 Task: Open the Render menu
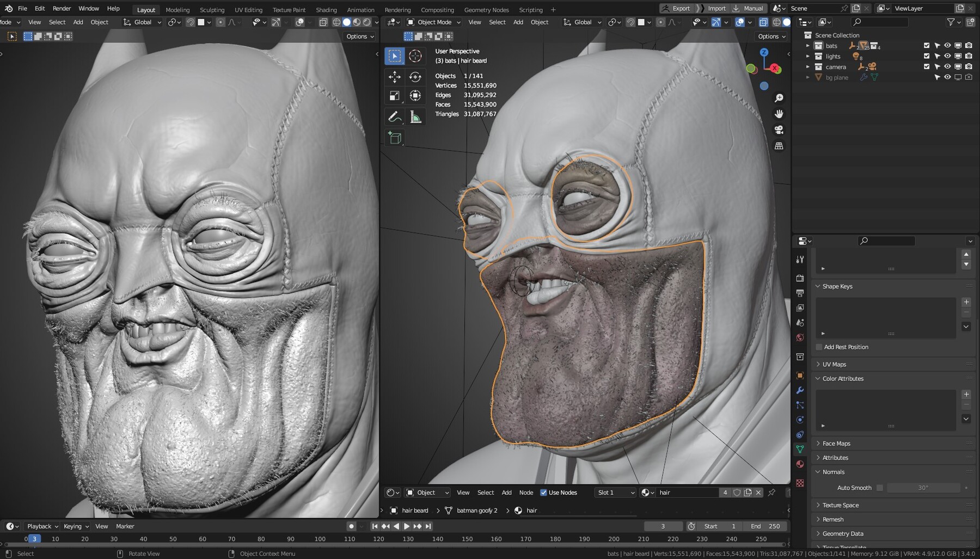[62, 8]
